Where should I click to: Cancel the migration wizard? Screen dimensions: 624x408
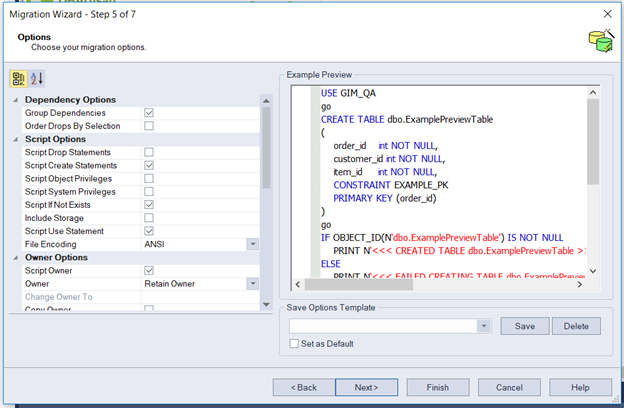(x=509, y=387)
